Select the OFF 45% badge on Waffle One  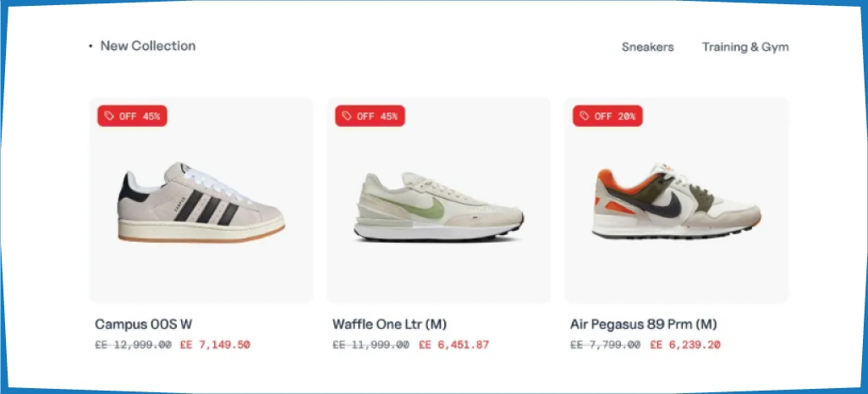(x=371, y=116)
